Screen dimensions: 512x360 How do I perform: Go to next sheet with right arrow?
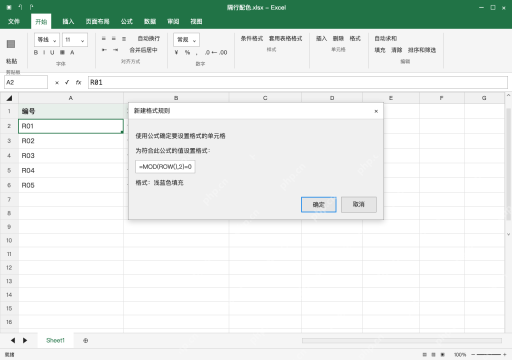click(25, 340)
